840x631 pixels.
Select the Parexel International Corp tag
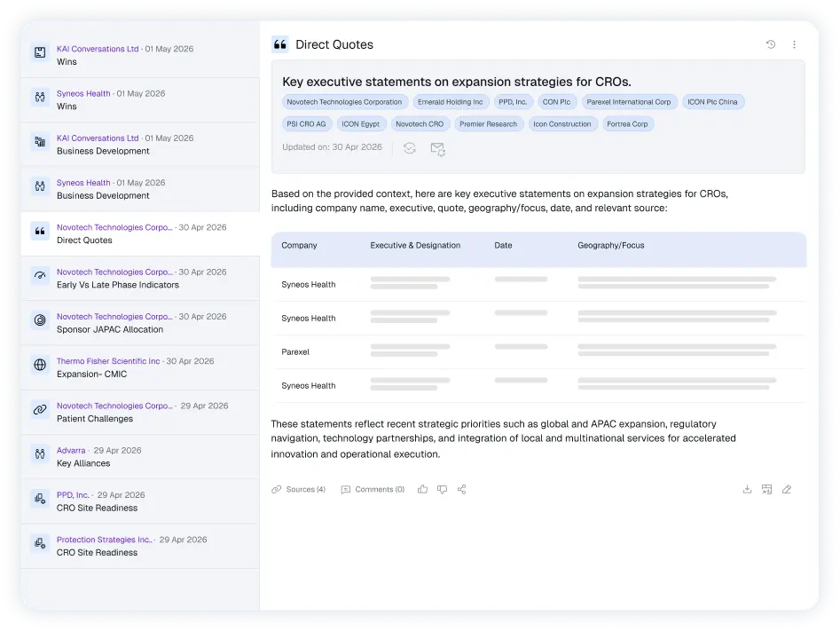pos(628,102)
